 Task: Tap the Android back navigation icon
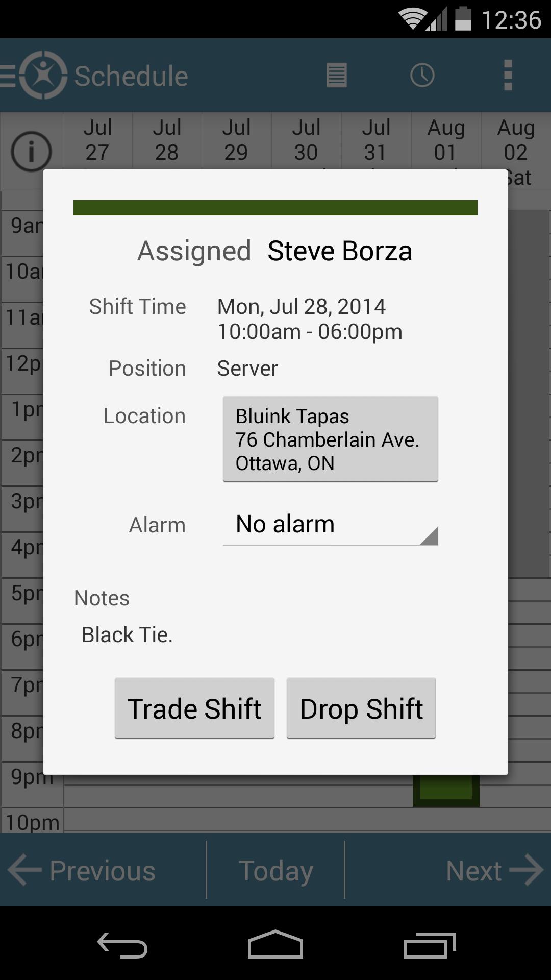122,946
